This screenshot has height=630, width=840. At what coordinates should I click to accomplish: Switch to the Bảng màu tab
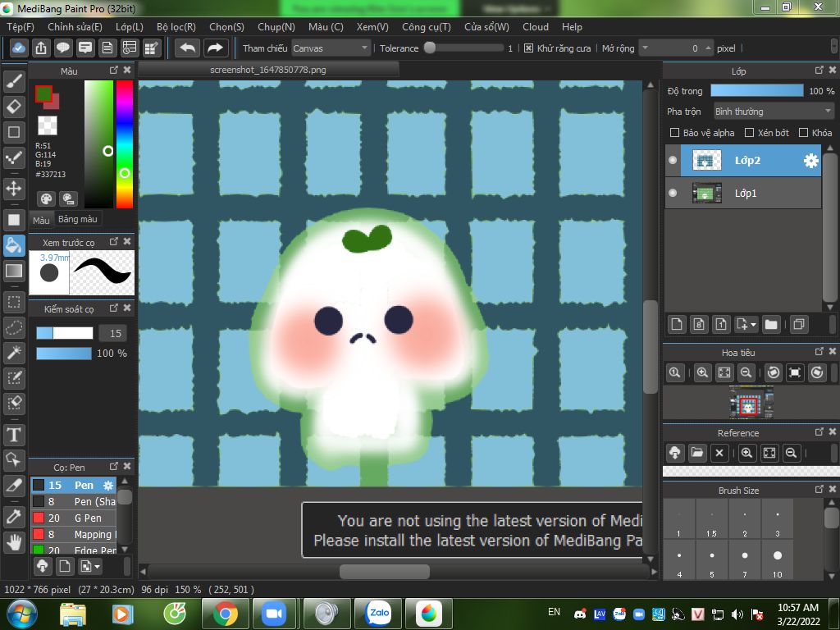[78, 220]
